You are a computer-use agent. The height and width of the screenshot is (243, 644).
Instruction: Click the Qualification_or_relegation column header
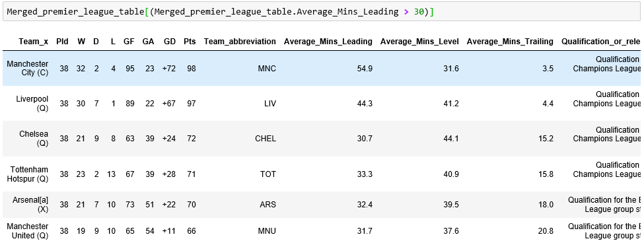[x=601, y=42]
